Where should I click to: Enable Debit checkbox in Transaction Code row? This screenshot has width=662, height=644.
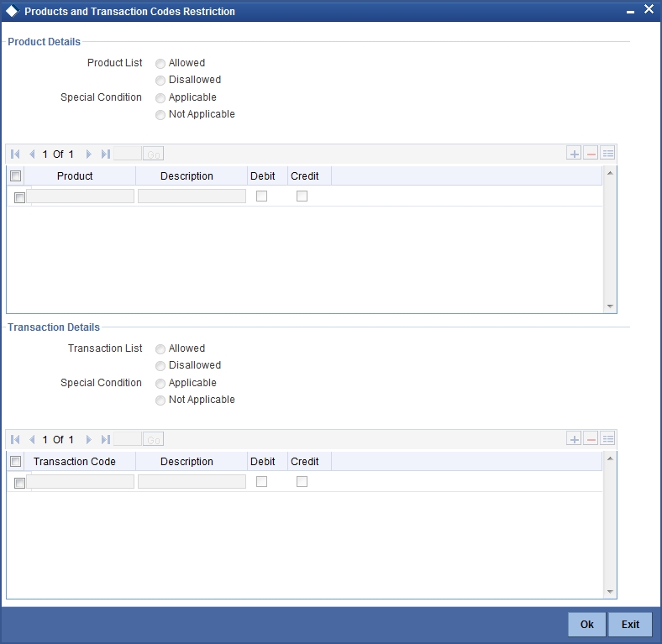pyautogui.click(x=262, y=481)
